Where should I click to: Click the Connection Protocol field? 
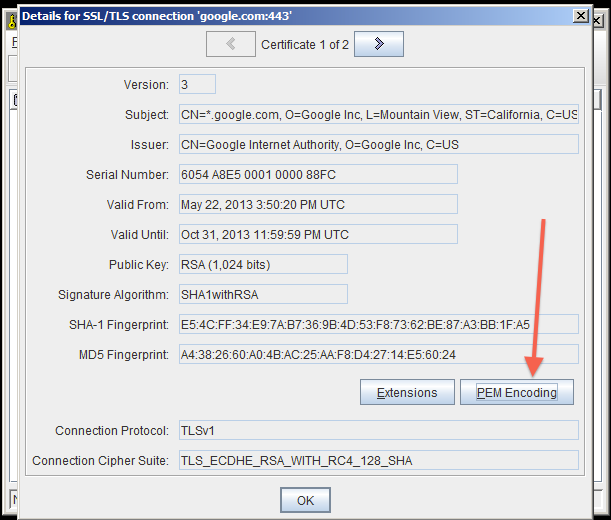click(x=379, y=430)
